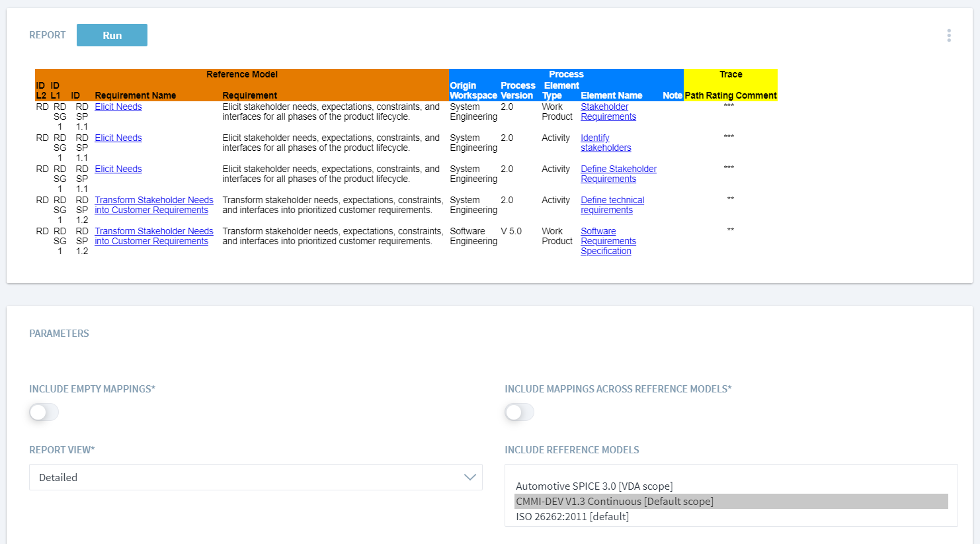Viewport: 980px width, 544px height.
Task: Click the orange Reference Model header
Action: pyautogui.click(x=241, y=74)
